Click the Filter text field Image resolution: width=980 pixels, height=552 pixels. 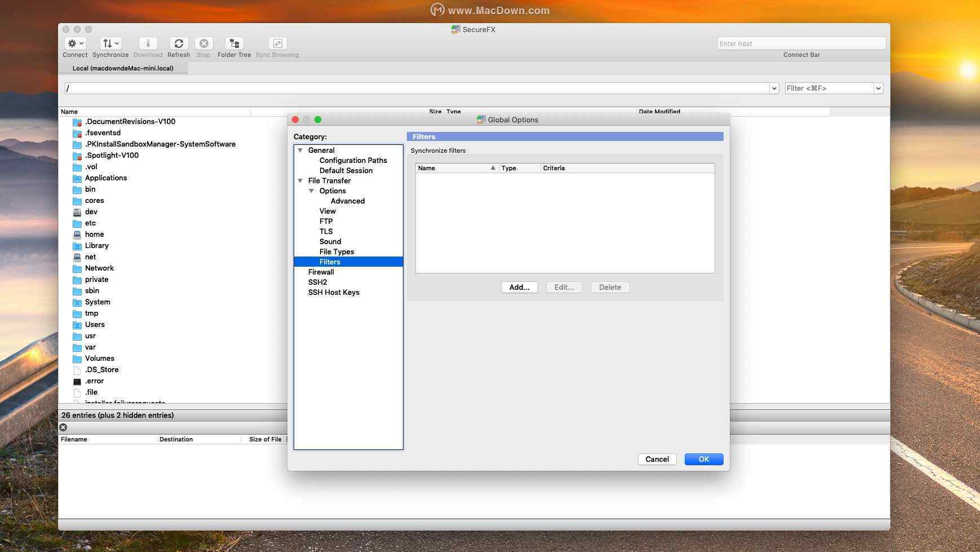coord(829,88)
